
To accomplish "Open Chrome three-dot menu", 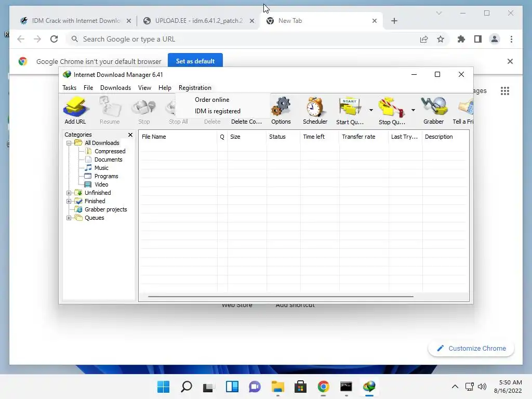I will [x=511, y=39].
